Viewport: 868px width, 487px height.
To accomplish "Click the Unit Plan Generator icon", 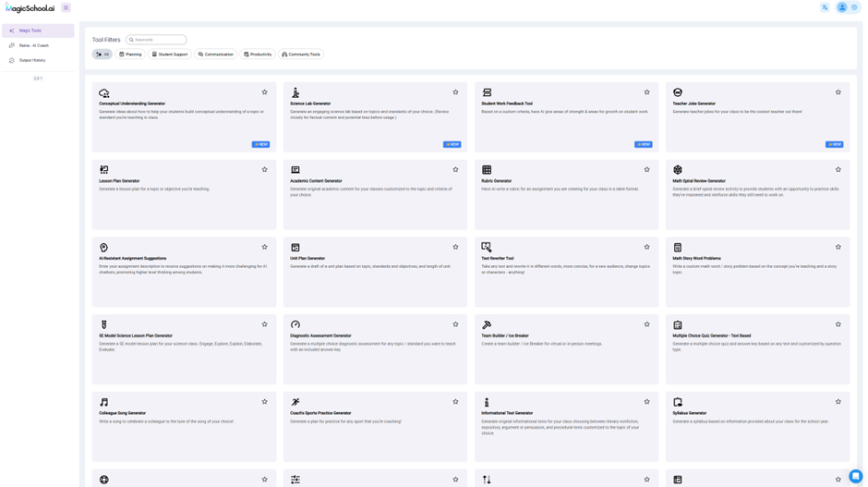I will pos(295,247).
